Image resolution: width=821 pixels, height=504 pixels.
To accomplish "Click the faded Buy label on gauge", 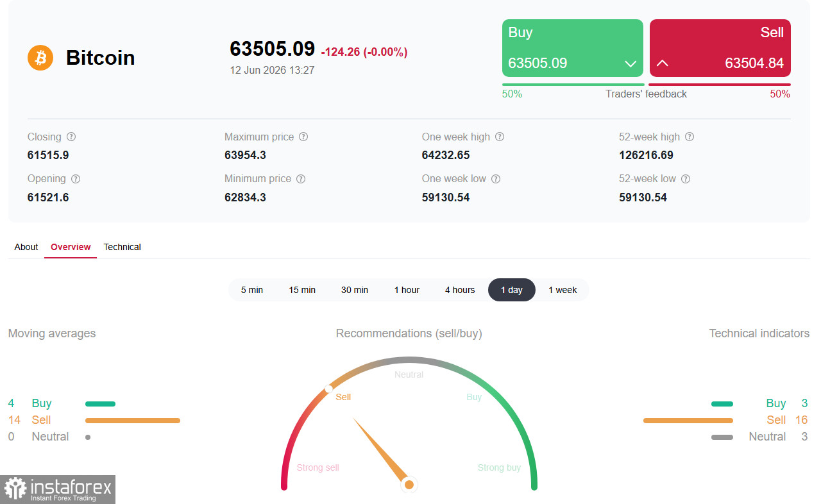I will [x=474, y=397].
